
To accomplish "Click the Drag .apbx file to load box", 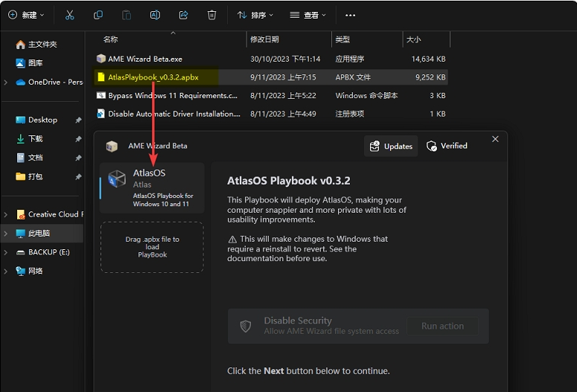I will pyautogui.click(x=152, y=247).
